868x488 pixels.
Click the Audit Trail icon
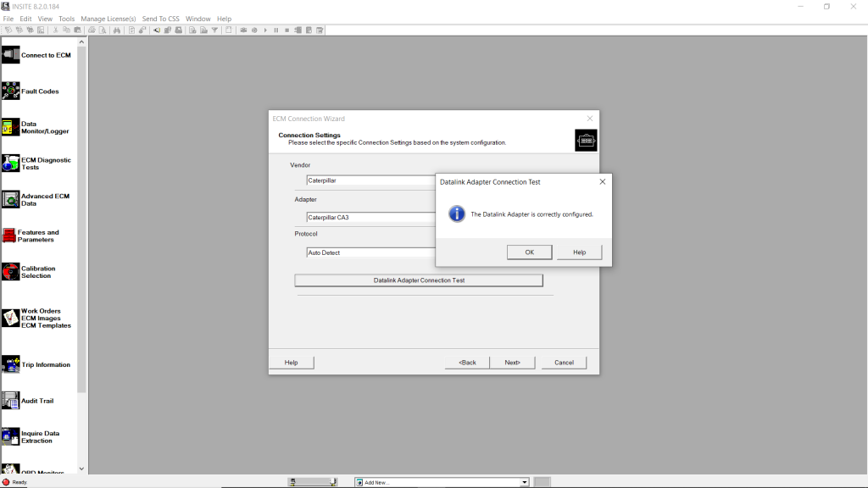tap(11, 401)
